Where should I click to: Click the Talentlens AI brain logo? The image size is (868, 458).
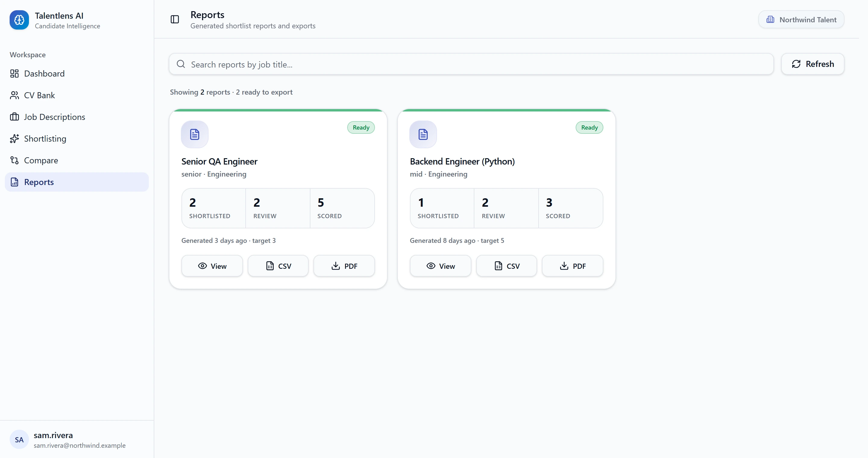click(19, 20)
